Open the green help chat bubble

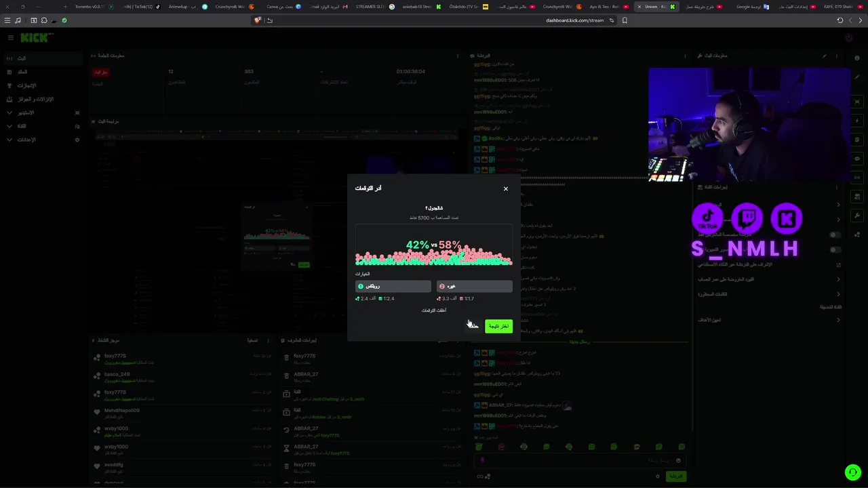(852, 472)
